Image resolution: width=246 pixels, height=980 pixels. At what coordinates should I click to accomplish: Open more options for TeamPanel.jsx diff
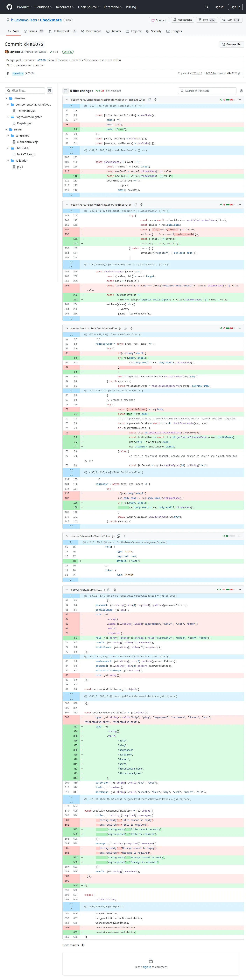tap(239, 100)
